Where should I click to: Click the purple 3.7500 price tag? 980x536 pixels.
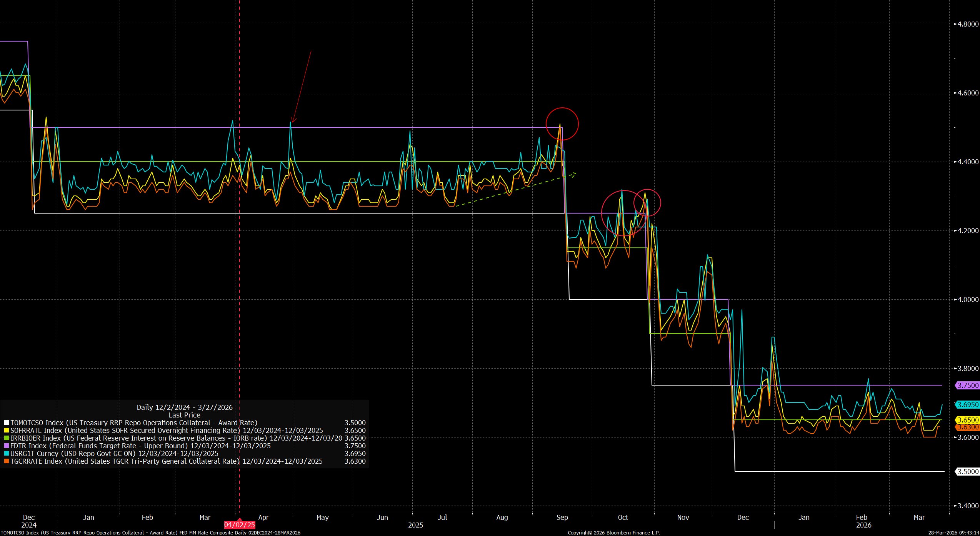968,385
